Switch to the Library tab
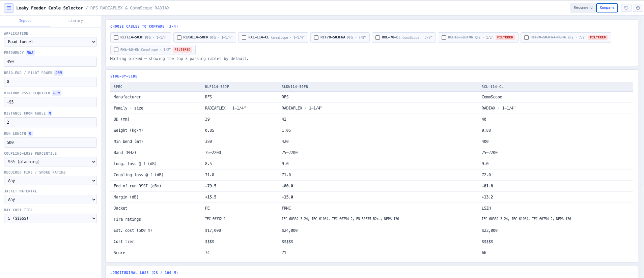The width and height of the screenshot is (644, 278). coord(76,21)
